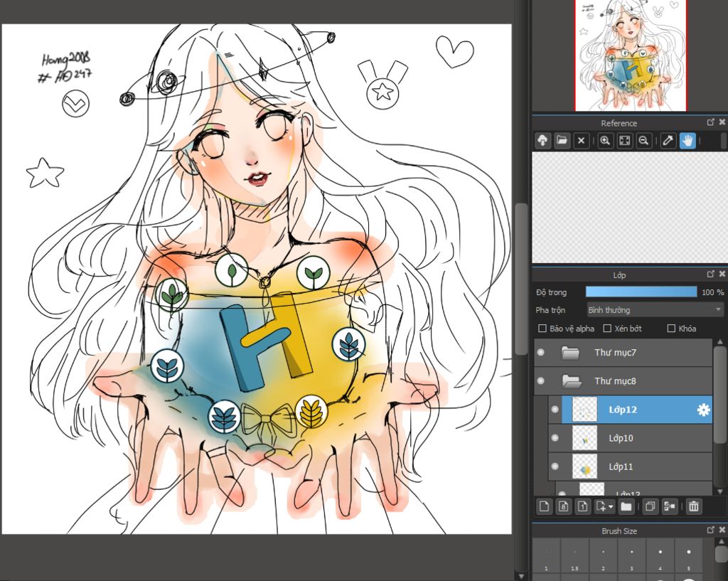The height and width of the screenshot is (581, 728).
Task: Choose brush size 5
Action: (688, 556)
